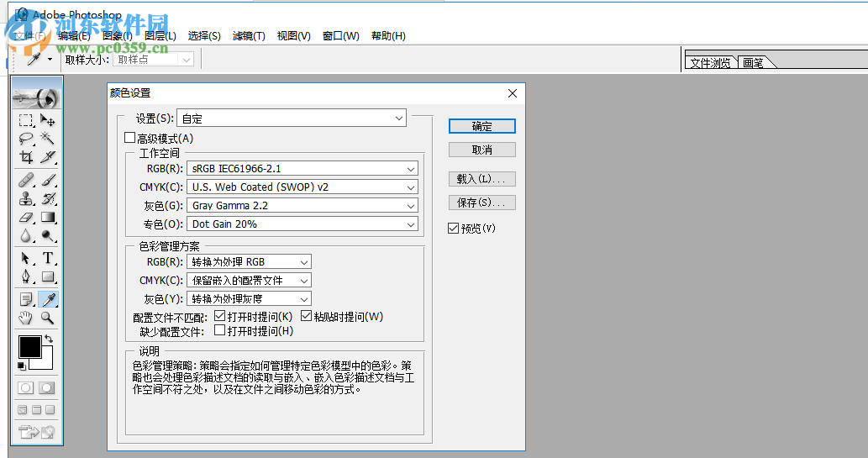This screenshot has width=868, height=458.
Task: Open the 编辑(E) menu
Action: click(x=74, y=36)
